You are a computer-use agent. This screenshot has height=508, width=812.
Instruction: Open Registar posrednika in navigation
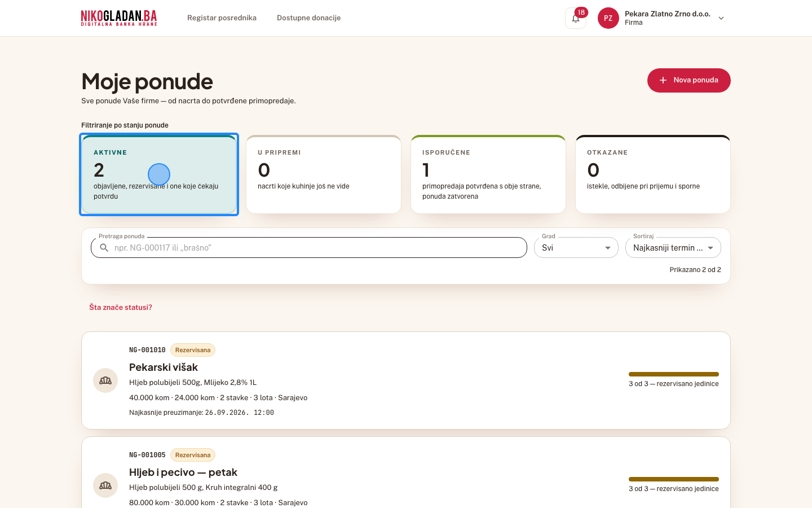point(222,18)
